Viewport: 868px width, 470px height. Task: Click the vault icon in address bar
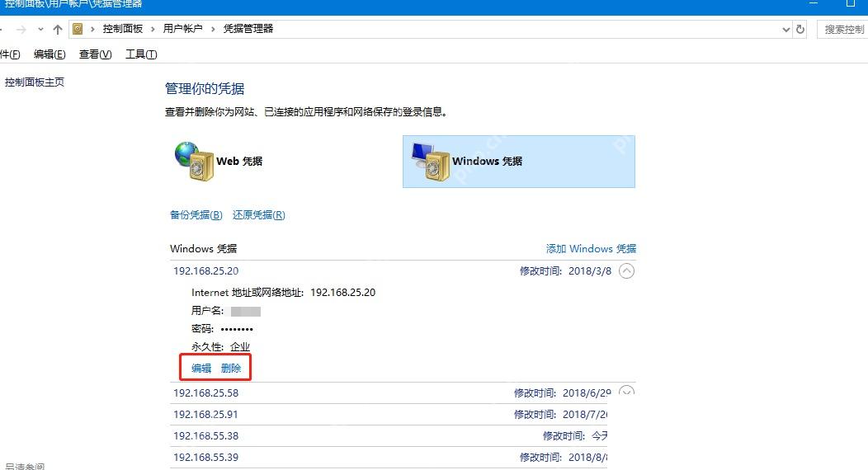78,29
